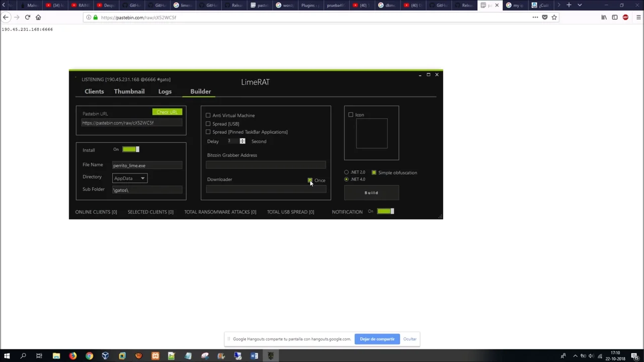Switch to the Clients tab
The width and height of the screenshot is (644, 362).
point(94,92)
